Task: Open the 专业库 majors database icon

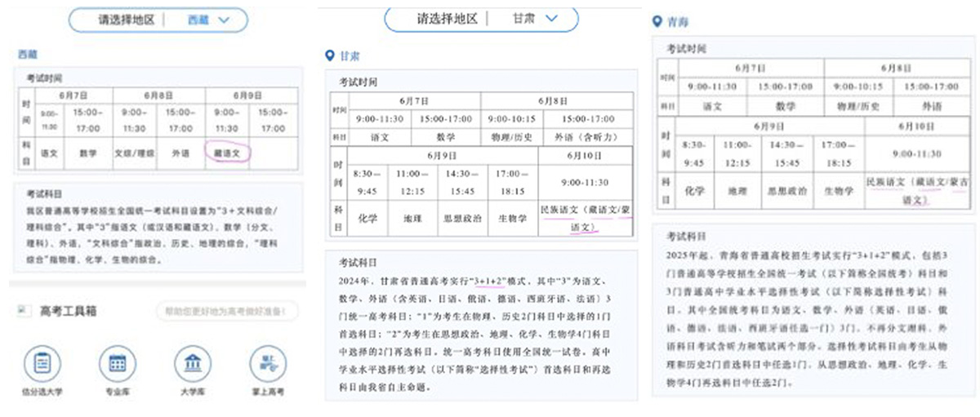Action: coord(117,363)
